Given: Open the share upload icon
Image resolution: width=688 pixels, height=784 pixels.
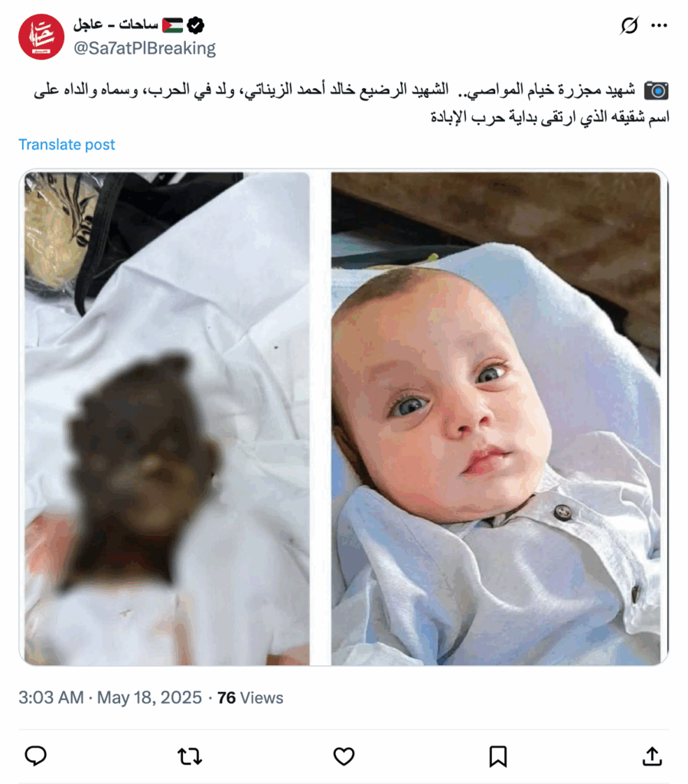Looking at the screenshot, I should [652, 756].
